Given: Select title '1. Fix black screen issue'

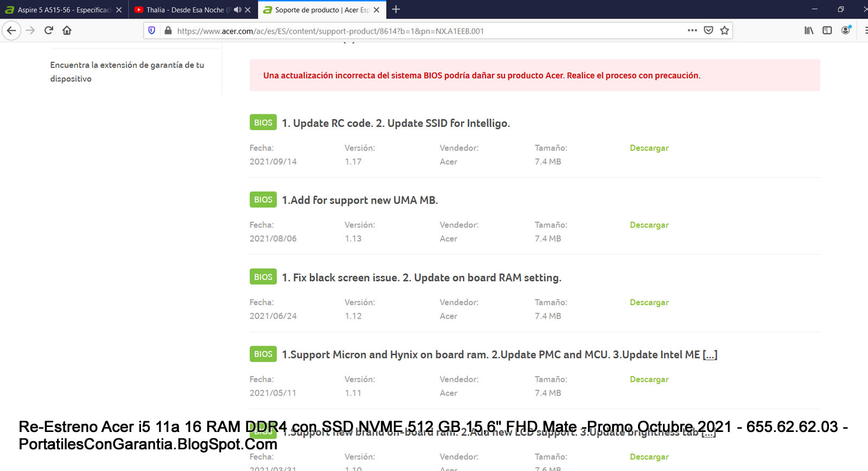Looking at the screenshot, I should 340,278.
